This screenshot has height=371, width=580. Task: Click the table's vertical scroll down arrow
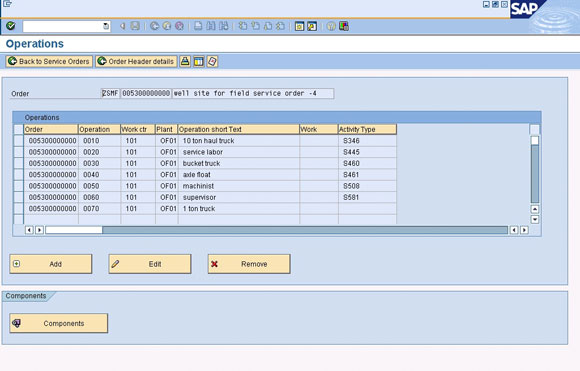[x=535, y=219]
